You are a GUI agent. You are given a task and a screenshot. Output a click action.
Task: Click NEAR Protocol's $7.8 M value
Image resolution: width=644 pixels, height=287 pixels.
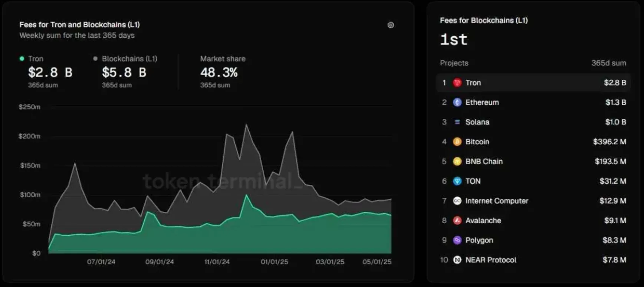[614, 260]
